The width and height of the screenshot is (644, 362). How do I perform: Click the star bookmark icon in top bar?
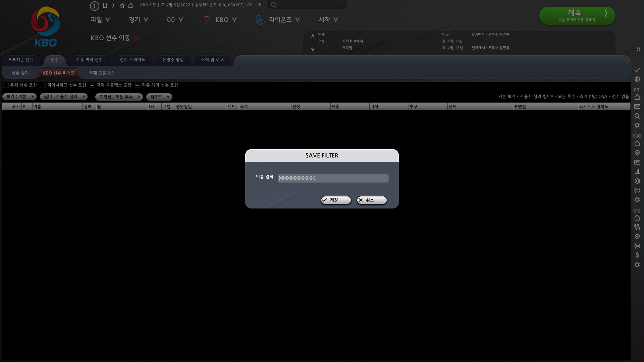(122, 5)
